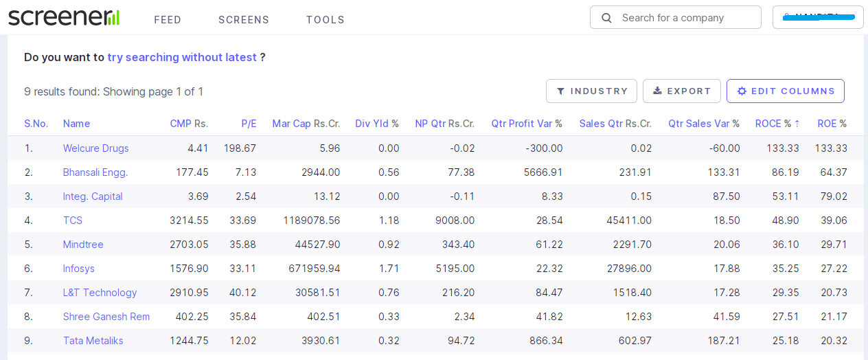
Task: Focus the Search for a company field
Action: (676, 17)
